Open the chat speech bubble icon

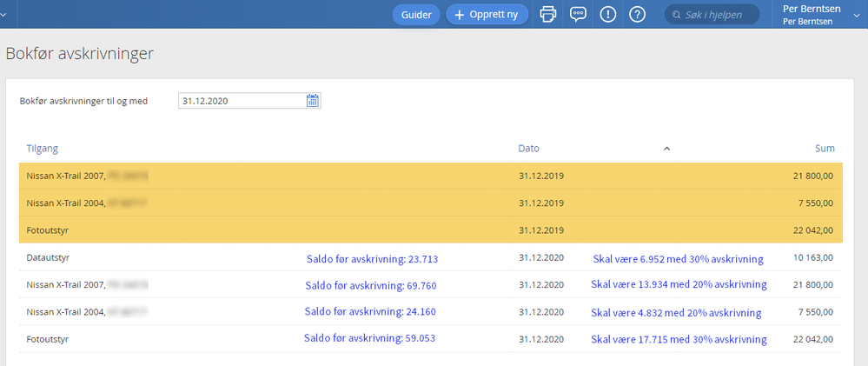(578, 15)
